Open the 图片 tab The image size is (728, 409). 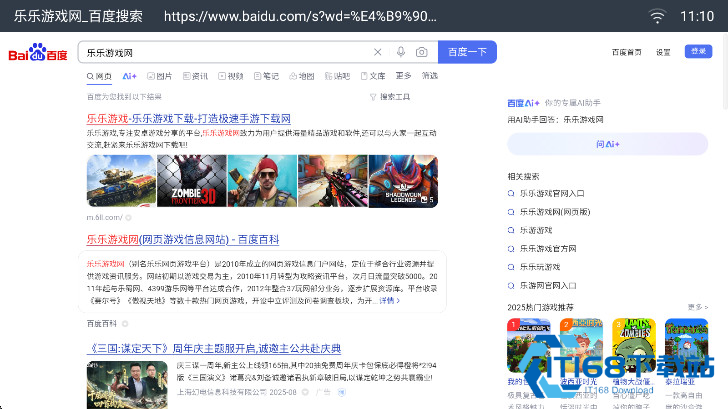coord(160,76)
